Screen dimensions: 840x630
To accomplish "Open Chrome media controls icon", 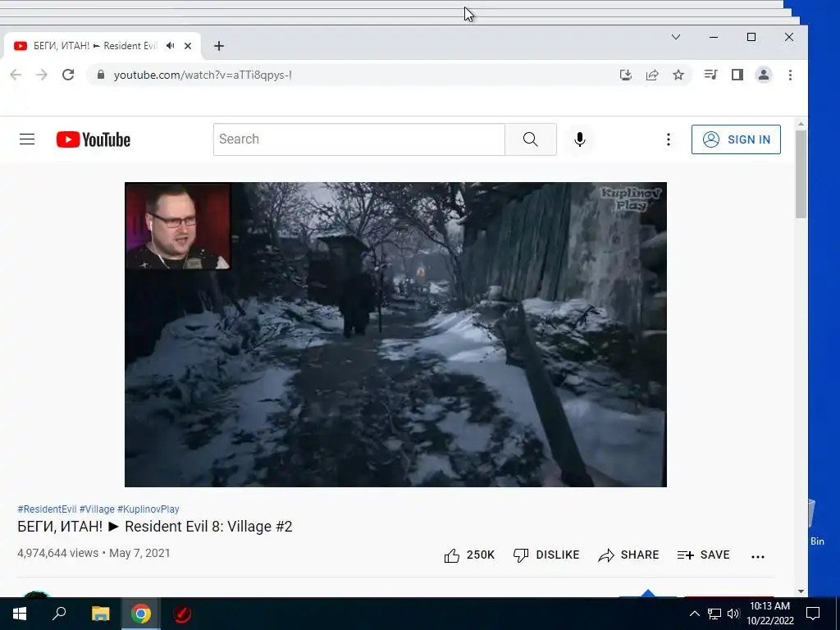I will pos(711,75).
